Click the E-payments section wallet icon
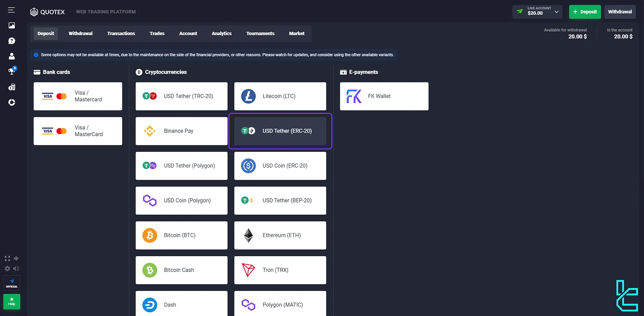The height and width of the screenshot is (316, 644). pyautogui.click(x=343, y=72)
